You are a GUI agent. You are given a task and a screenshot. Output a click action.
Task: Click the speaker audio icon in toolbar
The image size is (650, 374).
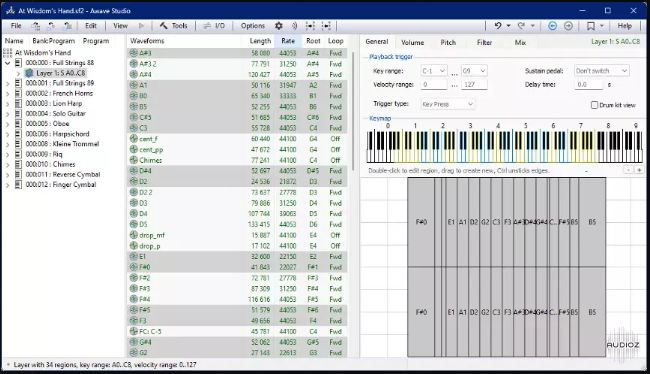tap(294, 26)
